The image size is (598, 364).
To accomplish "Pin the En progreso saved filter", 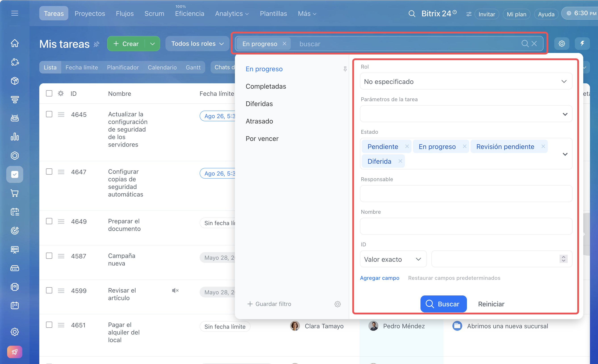I will coord(345,69).
